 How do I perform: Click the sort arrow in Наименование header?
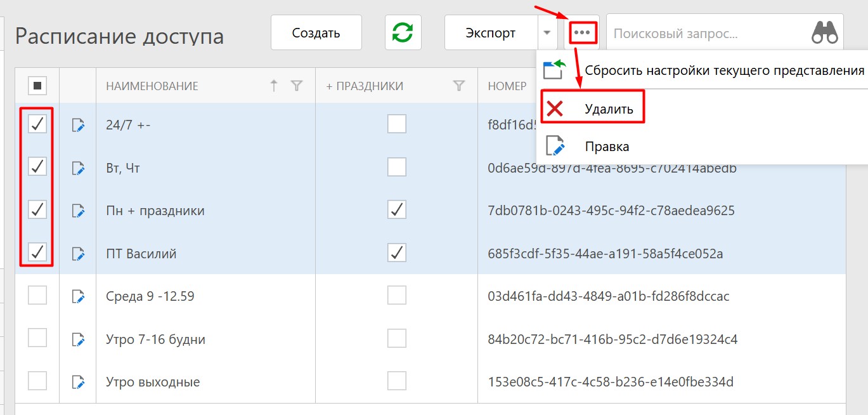pos(274,86)
